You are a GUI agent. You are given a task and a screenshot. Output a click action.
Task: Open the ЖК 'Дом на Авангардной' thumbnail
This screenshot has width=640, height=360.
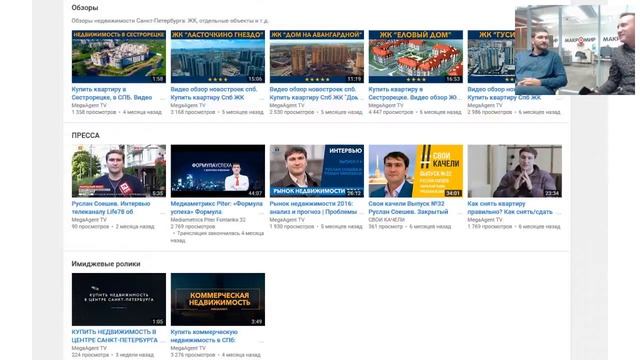click(317, 57)
